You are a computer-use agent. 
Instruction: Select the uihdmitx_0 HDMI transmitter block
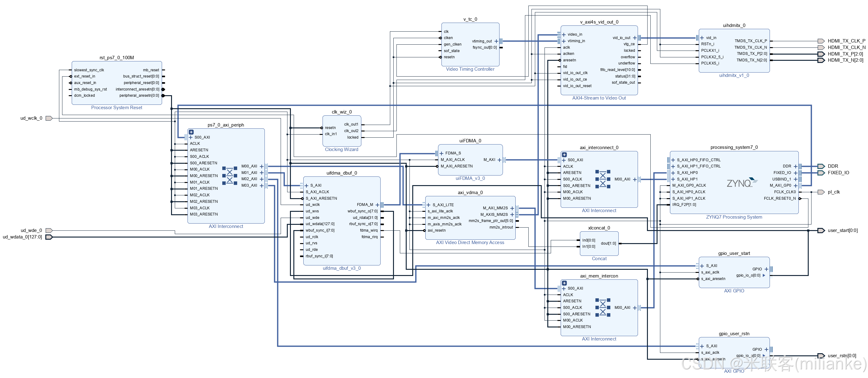point(734,51)
